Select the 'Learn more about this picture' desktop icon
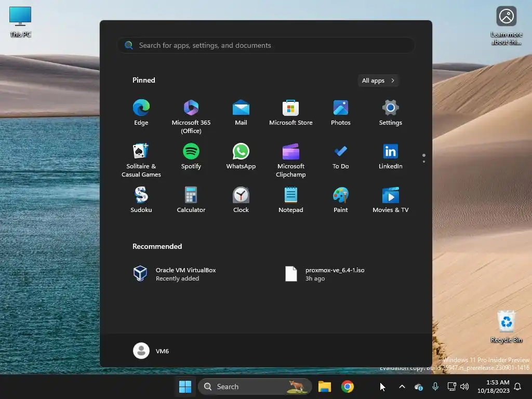The image size is (532, 399). tap(506, 26)
